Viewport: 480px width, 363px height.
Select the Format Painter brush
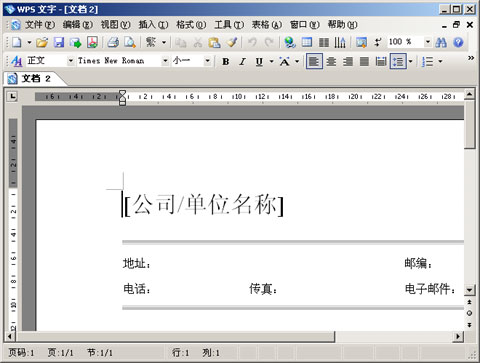coord(232,42)
